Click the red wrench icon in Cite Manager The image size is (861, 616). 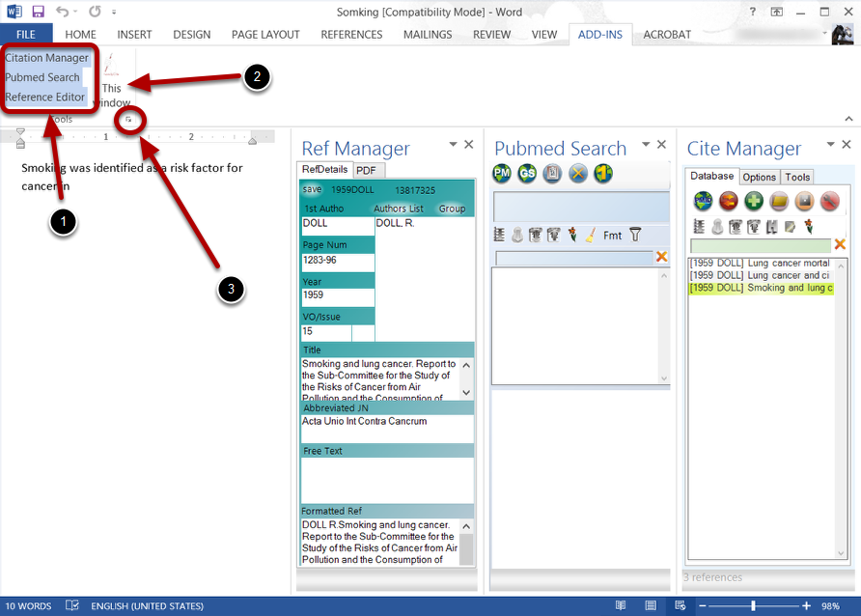click(x=829, y=202)
